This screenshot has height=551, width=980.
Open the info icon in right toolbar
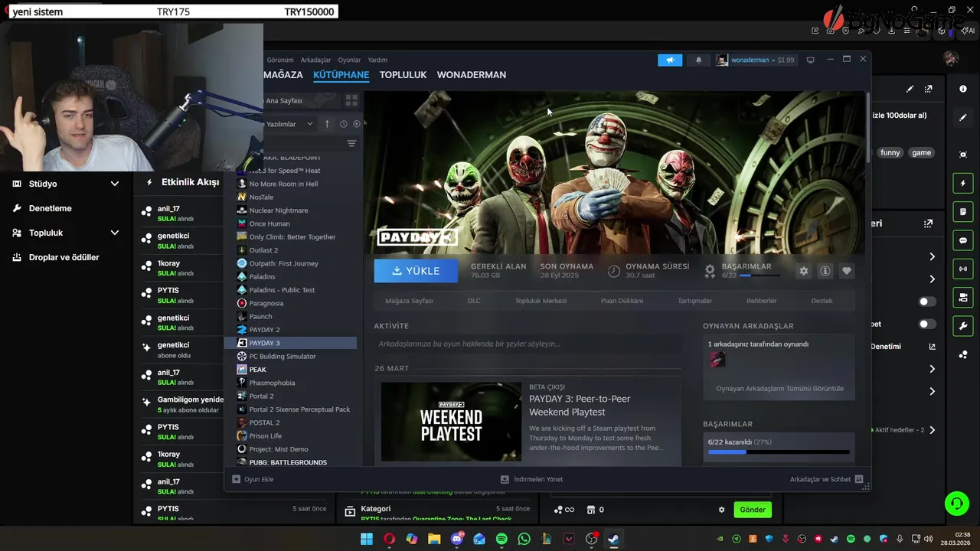click(x=963, y=89)
